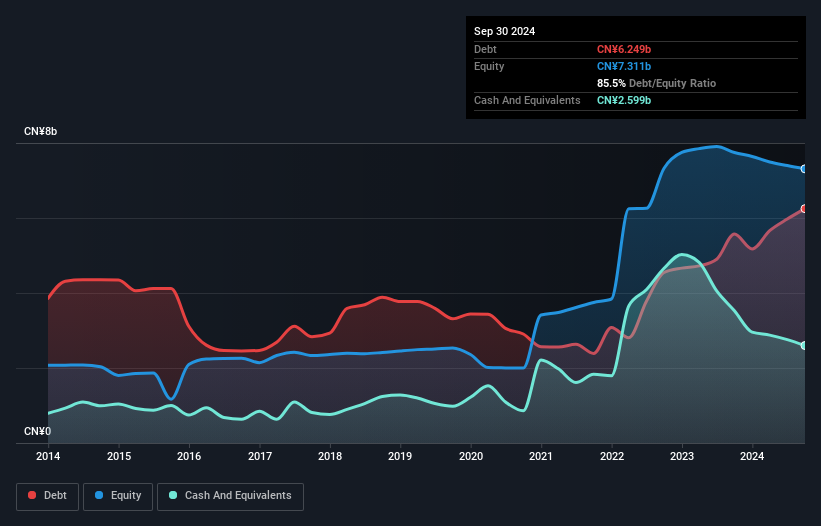Click the 2016 x-axis label
The width and height of the screenshot is (821, 526).
coord(189,456)
